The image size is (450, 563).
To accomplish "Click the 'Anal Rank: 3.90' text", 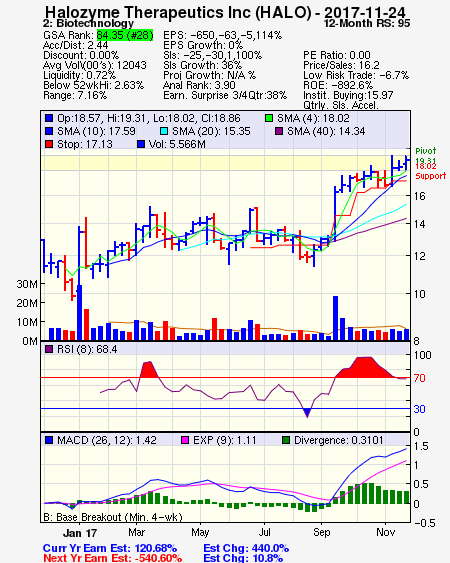I will click(x=199, y=85).
